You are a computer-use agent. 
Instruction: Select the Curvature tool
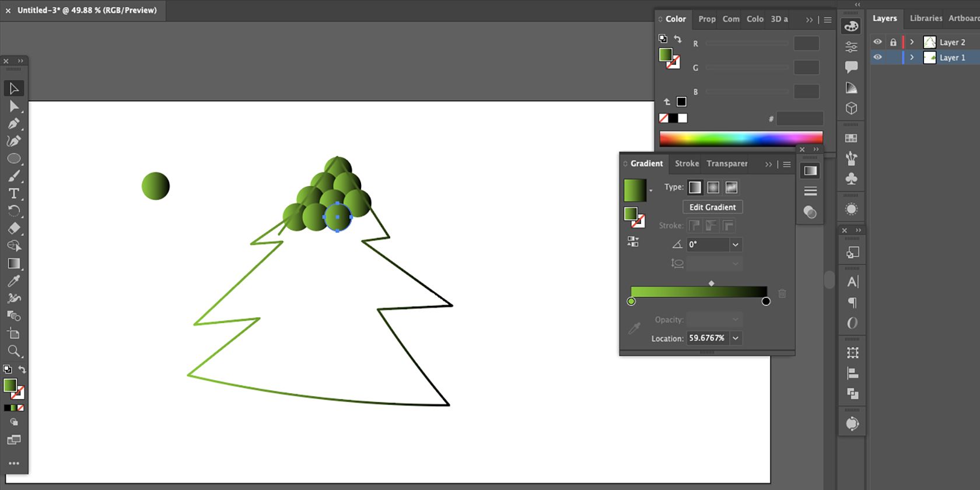(x=14, y=141)
